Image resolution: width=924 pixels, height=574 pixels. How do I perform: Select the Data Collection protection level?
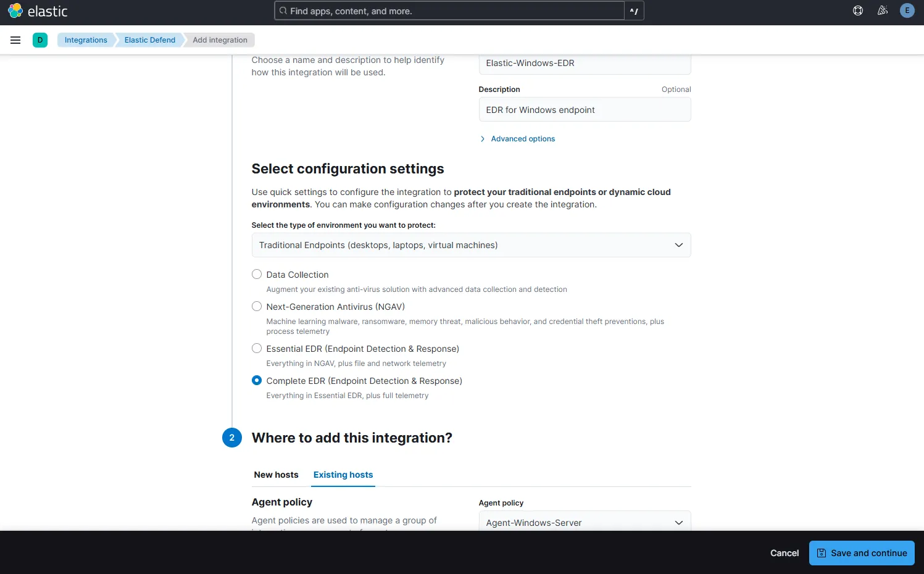pos(257,273)
